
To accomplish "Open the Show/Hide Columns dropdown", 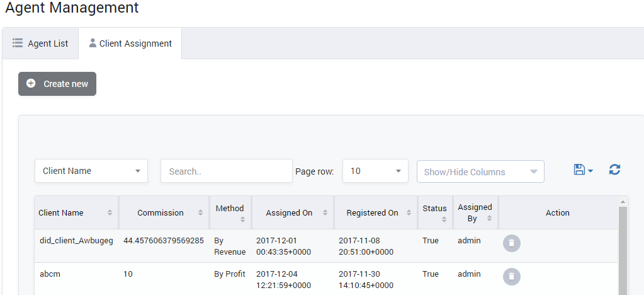I will (480, 171).
